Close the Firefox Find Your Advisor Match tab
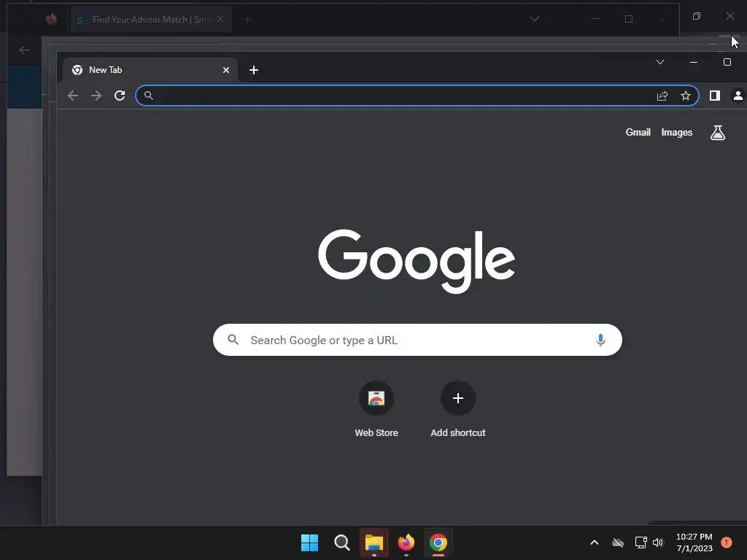 [220, 19]
